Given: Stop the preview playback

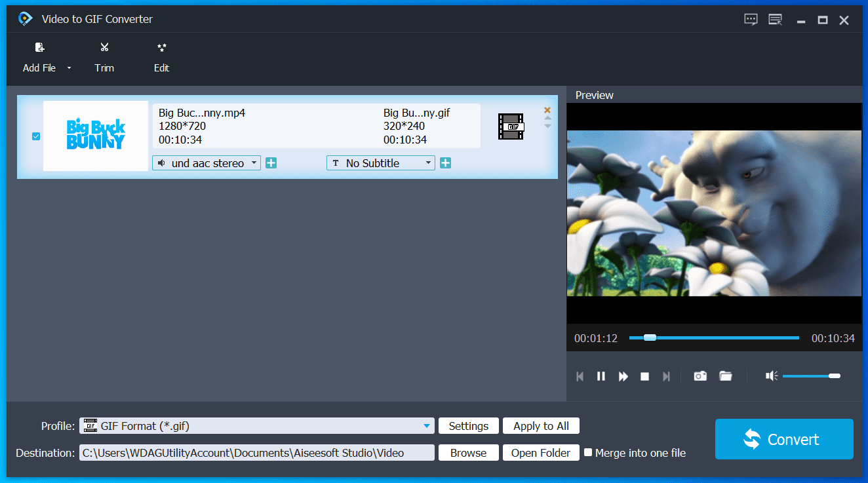Looking at the screenshot, I should tap(644, 376).
